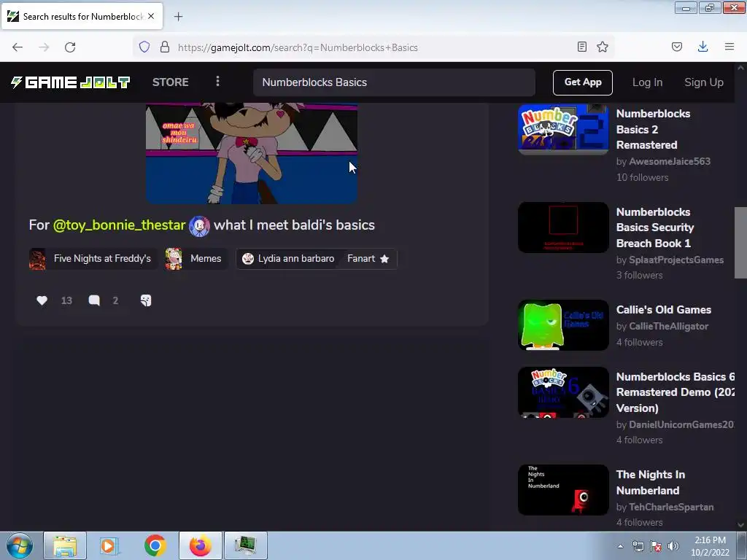
Task: Open the @toy_bonnie_thestar mention
Action: (119, 225)
